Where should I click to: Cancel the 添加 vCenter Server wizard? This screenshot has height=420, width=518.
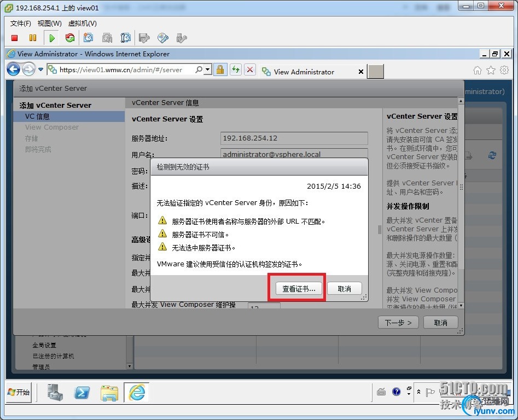tap(441, 323)
